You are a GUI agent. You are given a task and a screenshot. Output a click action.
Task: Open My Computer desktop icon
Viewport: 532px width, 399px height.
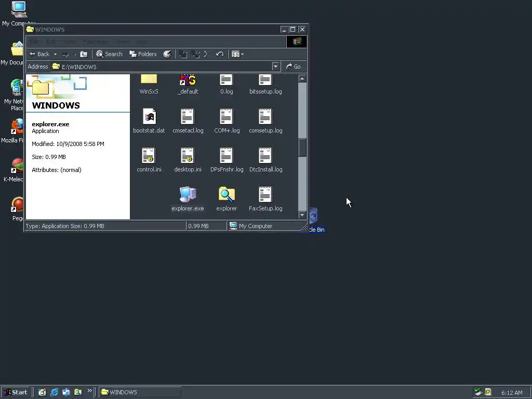(19, 14)
